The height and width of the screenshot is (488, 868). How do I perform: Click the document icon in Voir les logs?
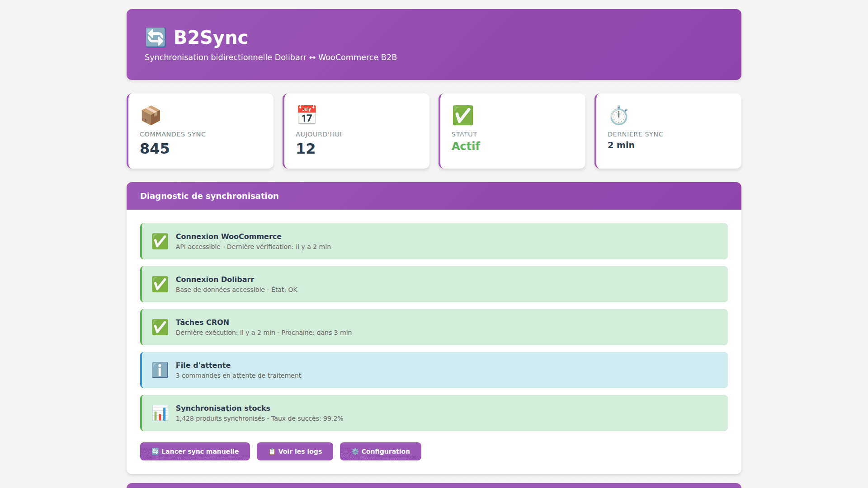[x=272, y=451]
